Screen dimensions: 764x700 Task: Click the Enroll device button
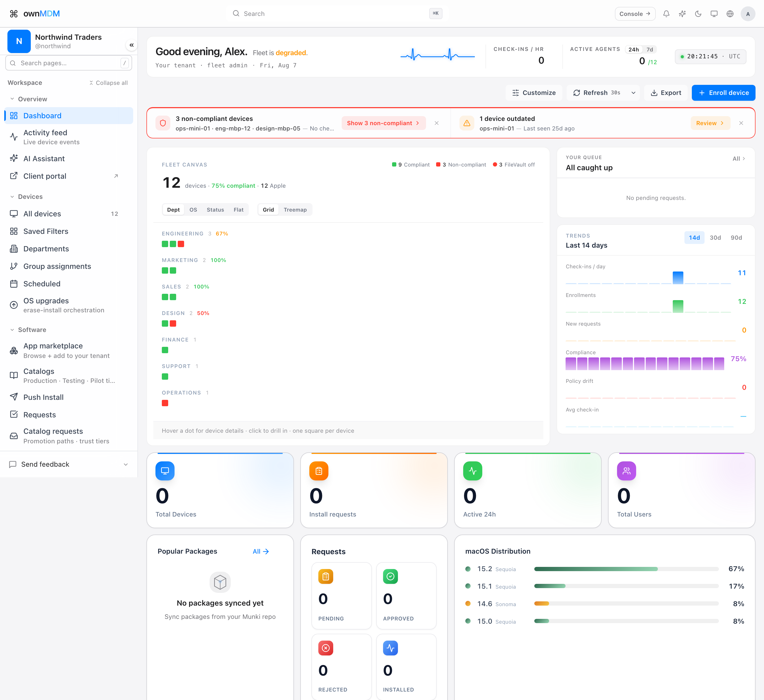point(723,93)
